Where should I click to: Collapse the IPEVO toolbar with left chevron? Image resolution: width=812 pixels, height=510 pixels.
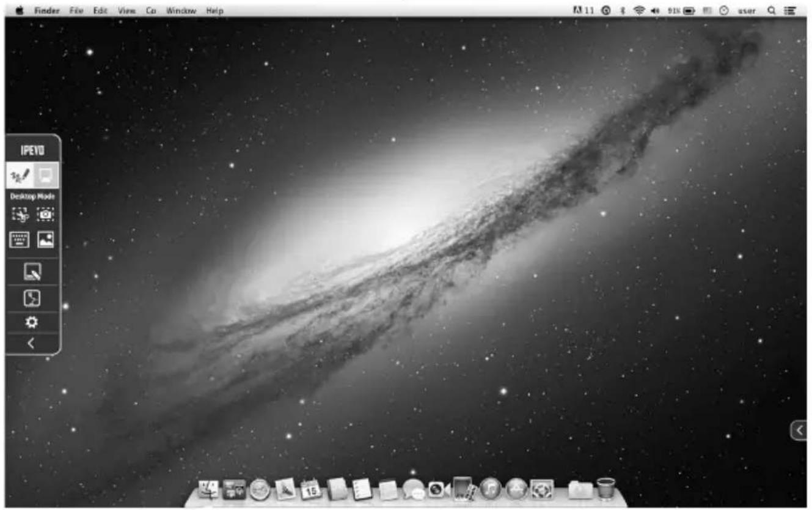click(x=32, y=343)
